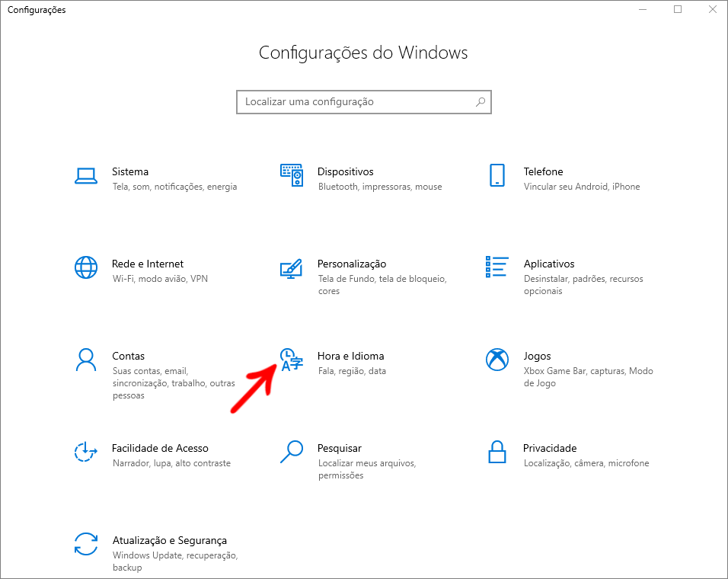728x579 pixels.
Task: Select the Contas person icon
Action: point(86,360)
